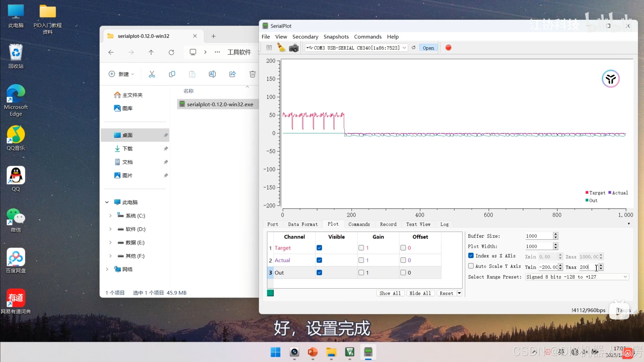Disable Index as X AXis checkbox
Image resolution: width=644 pixels, height=362 pixels.
pyautogui.click(x=471, y=256)
